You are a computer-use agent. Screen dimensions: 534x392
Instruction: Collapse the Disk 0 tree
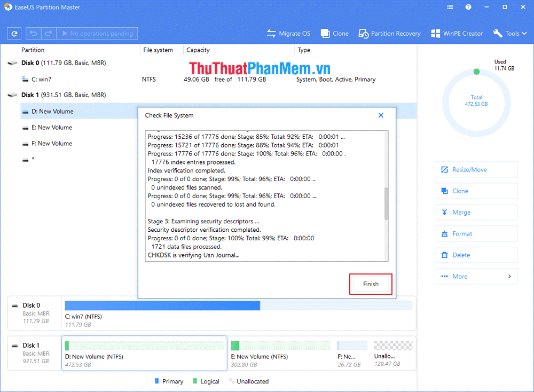[x=12, y=62]
